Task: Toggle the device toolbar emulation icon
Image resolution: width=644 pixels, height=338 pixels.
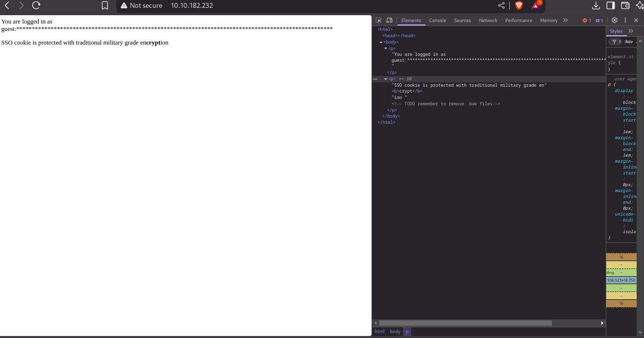Action: 389,20
